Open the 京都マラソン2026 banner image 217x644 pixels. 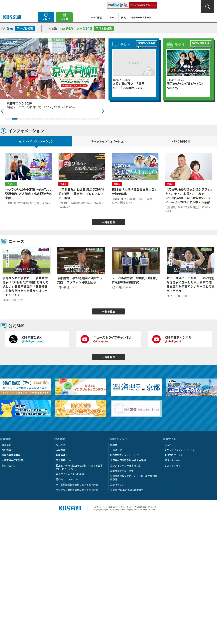(x=52, y=68)
